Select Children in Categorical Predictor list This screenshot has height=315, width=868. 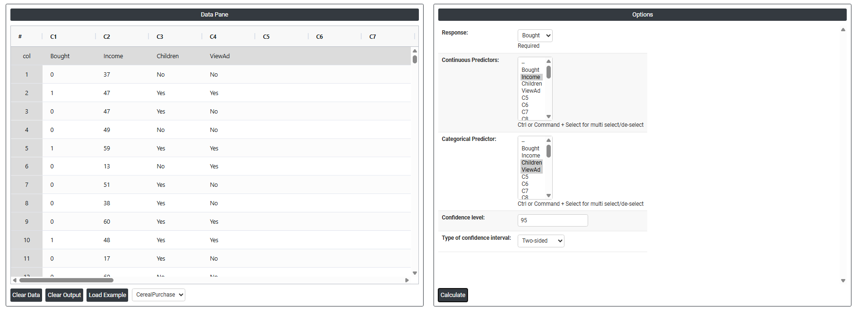pos(531,163)
